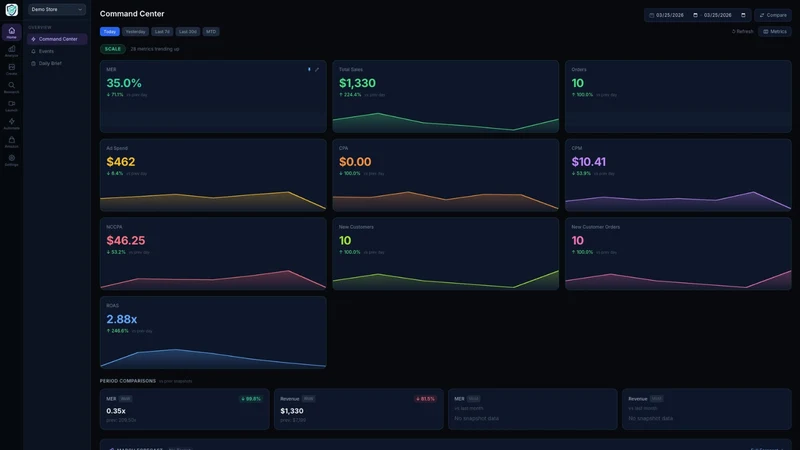Click the shield app logo
800x450 pixels.
coord(11,10)
